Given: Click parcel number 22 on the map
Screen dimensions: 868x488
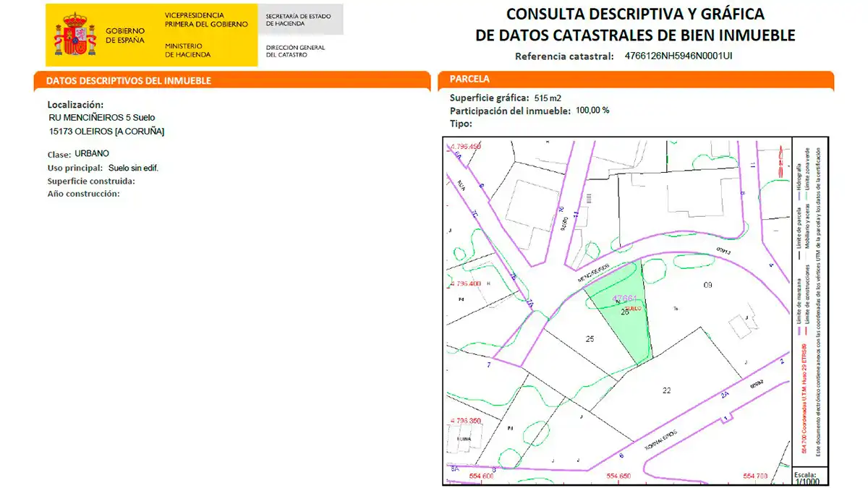Looking at the screenshot, I should (666, 390).
